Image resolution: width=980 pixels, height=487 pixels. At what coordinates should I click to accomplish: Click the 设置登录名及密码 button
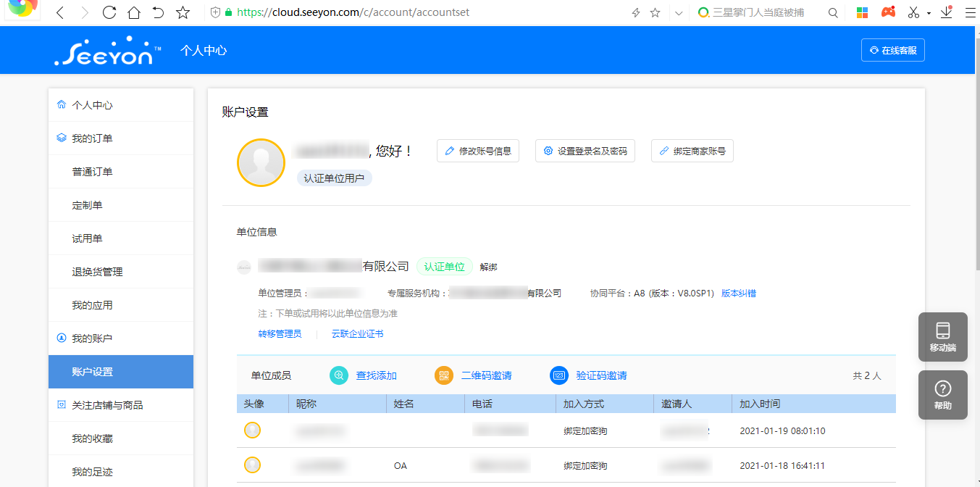pos(585,151)
